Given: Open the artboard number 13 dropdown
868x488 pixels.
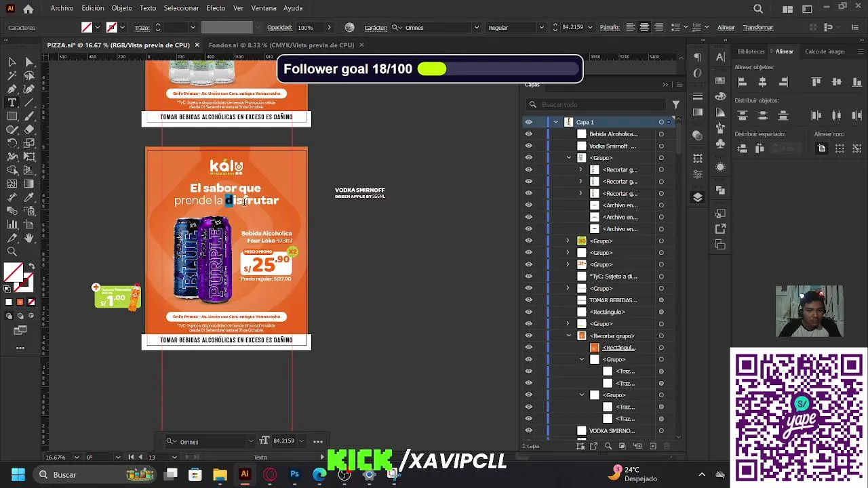Looking at the screenshot, I should pos(175,457).
